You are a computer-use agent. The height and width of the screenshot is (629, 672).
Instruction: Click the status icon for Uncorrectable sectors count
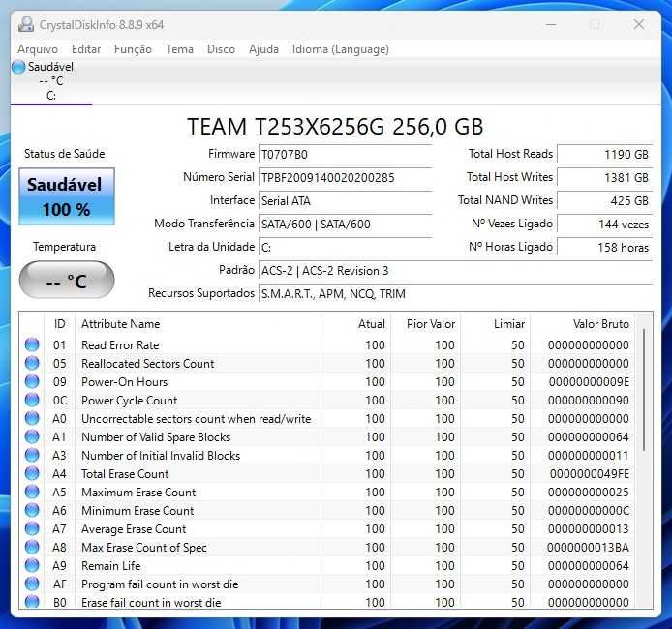coord(32,418)
